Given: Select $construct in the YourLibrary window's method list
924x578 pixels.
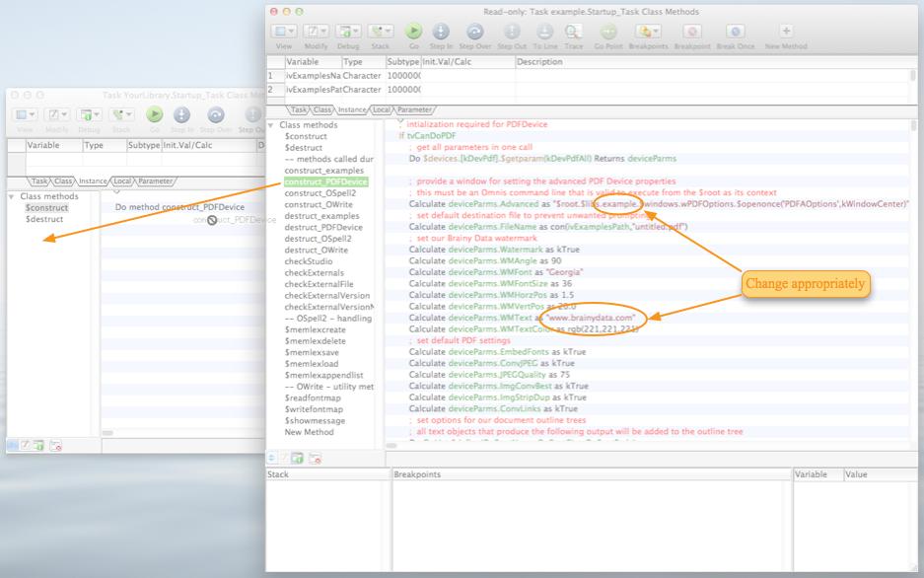Looking at the screenshot, I should [46, 207].
